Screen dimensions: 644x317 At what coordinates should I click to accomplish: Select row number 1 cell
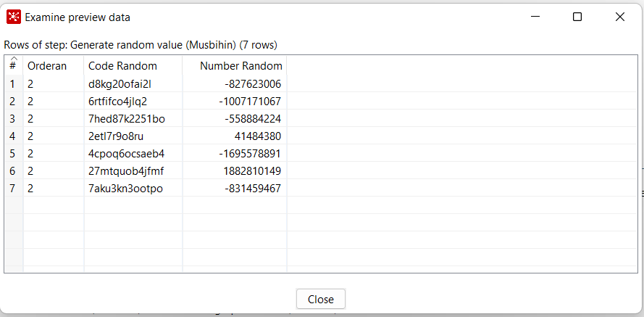14,84
